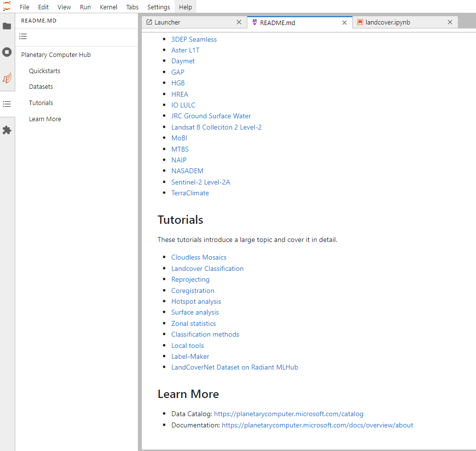Open the View menu

click(64, 7)
